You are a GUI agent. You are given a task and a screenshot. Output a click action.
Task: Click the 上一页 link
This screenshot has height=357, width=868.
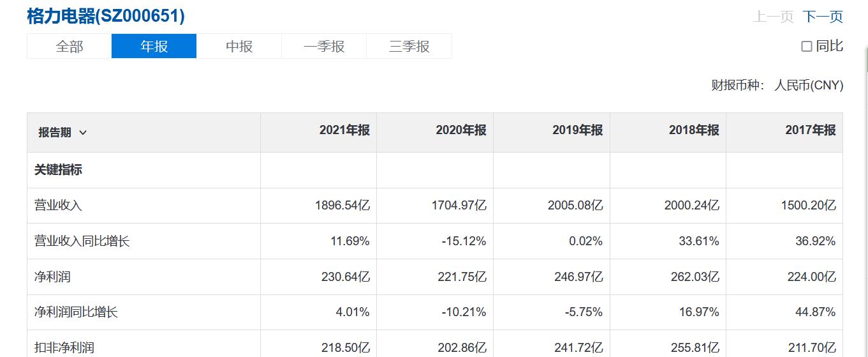coord(773,17)
